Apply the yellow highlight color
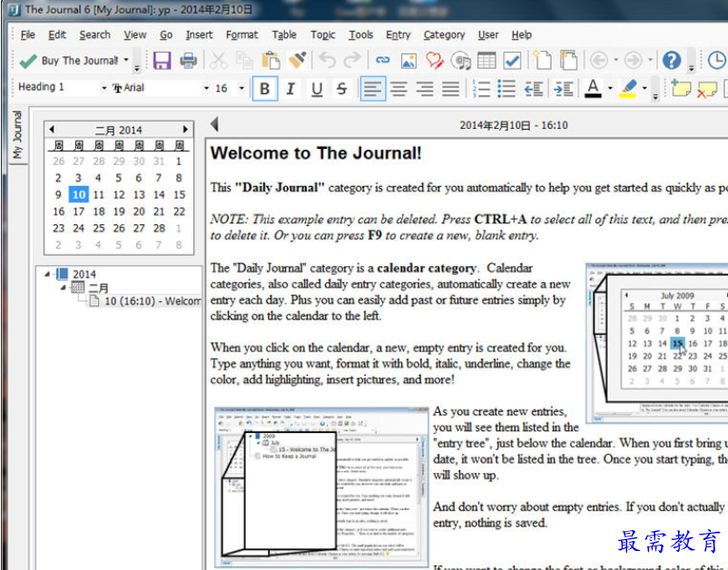Viewport: 728px width, 570px height. point(628,88)
